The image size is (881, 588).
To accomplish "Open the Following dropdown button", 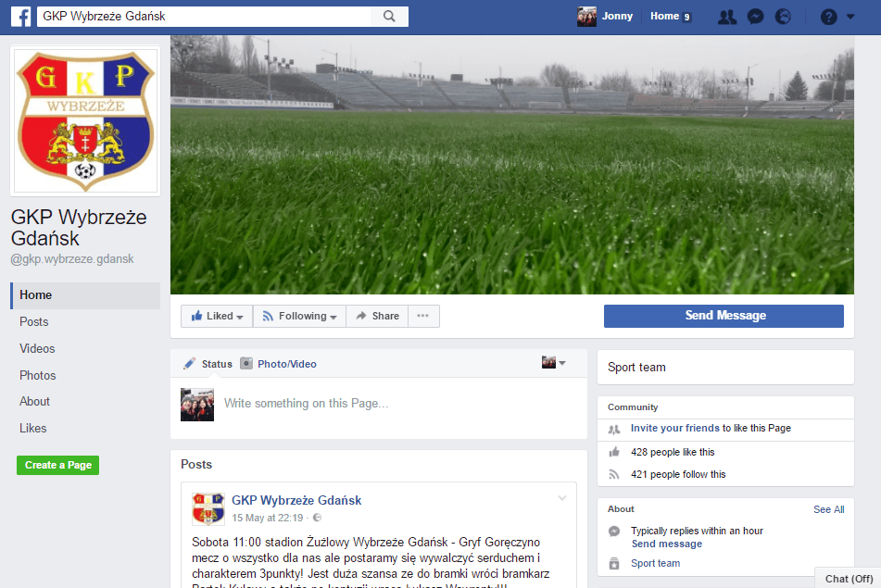I will click(x=299, y=316).
